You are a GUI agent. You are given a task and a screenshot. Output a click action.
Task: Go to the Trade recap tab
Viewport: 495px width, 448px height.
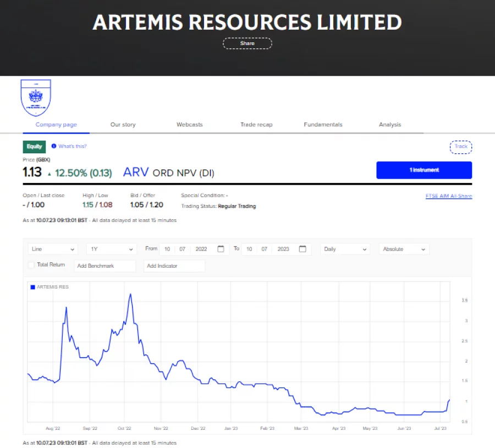256,125
